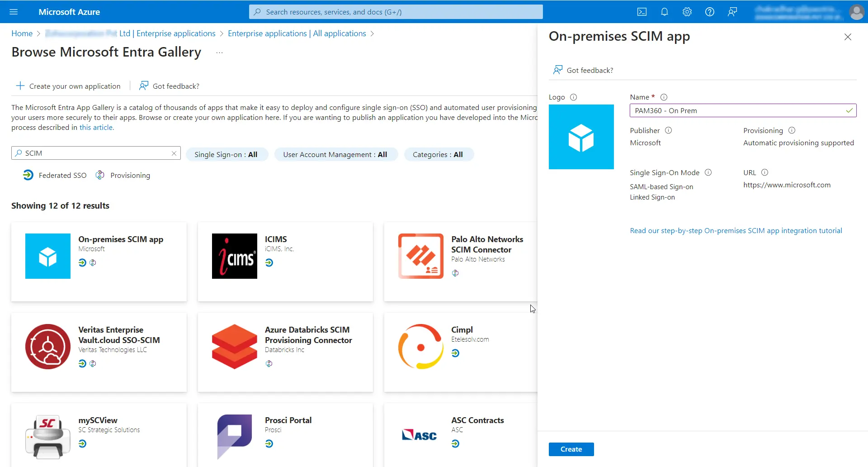
Task: Toggle the Provisioning filter
Action: [x=123, y=175]
